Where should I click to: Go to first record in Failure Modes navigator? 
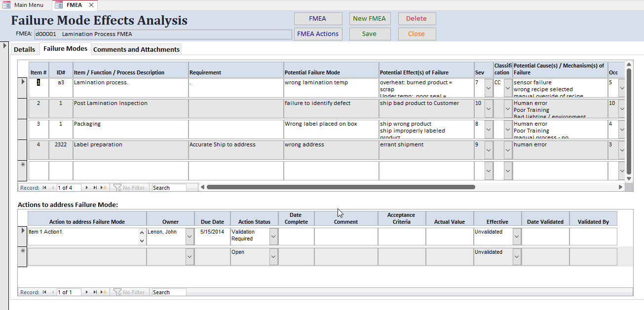pos(45,188)
